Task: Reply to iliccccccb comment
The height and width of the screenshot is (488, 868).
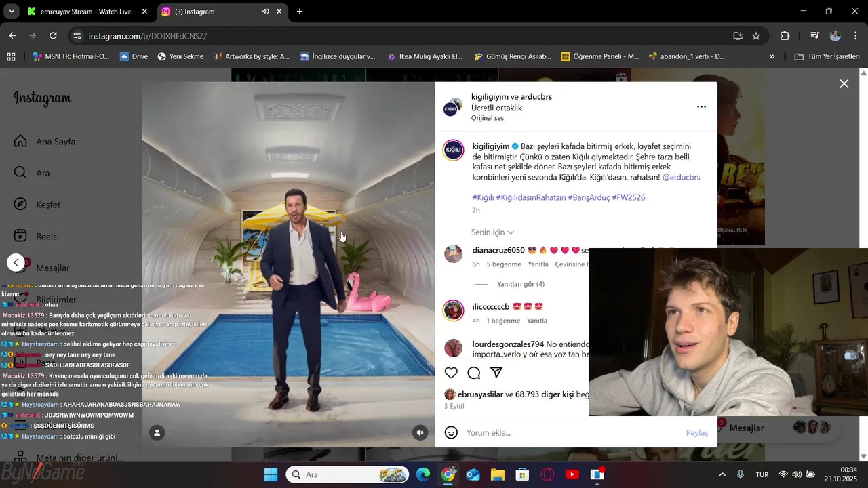Action: 537,321
